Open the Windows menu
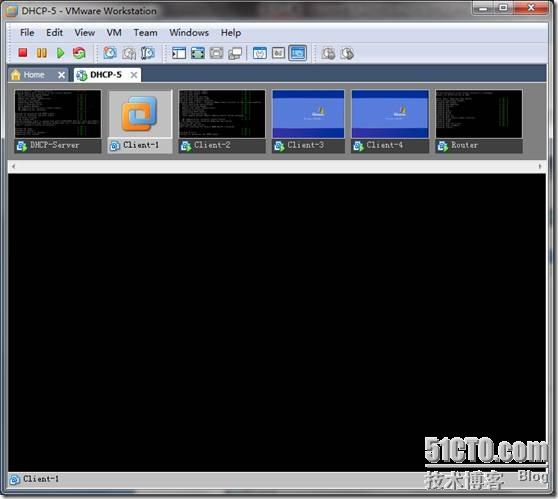 (x=189, y=33)
